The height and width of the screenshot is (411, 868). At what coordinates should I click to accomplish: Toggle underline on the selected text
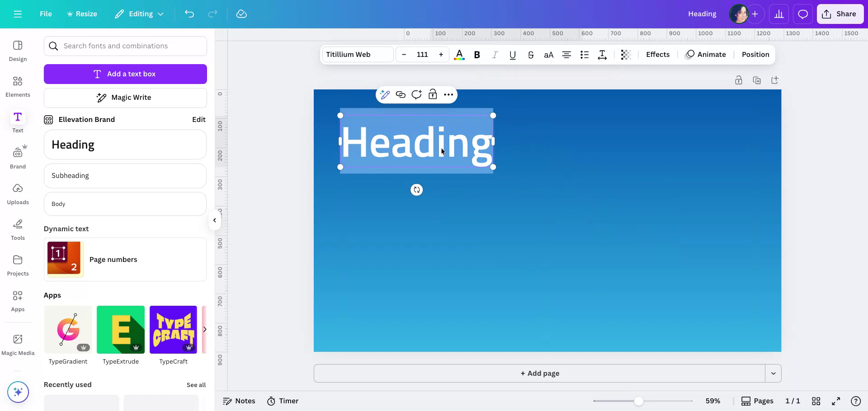click(512, 54)
